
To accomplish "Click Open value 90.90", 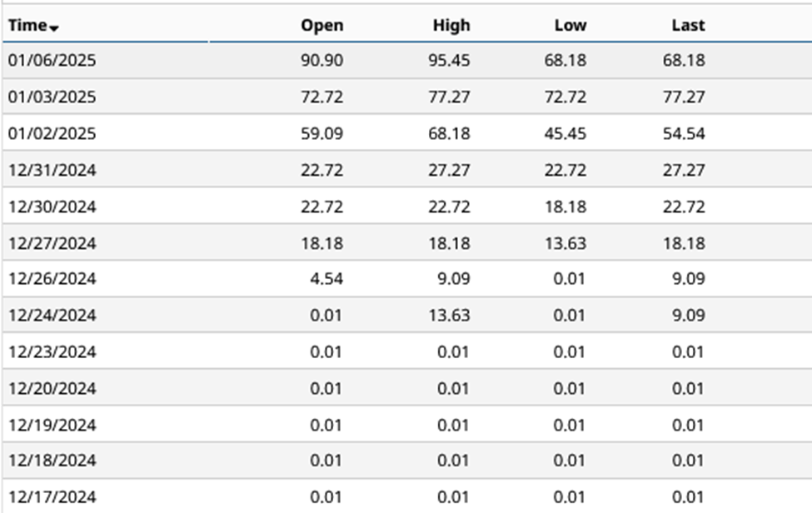I will point(321,61).
